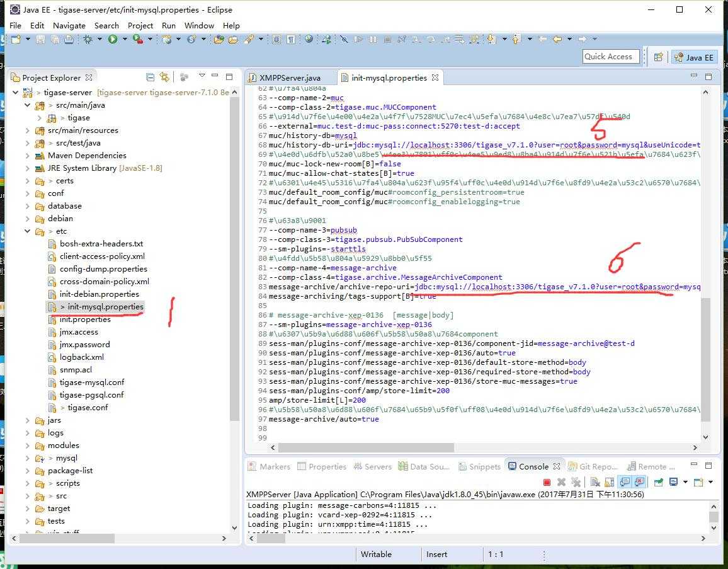Click Clear Console icon
728x569 pixels.
coord(595,482)
